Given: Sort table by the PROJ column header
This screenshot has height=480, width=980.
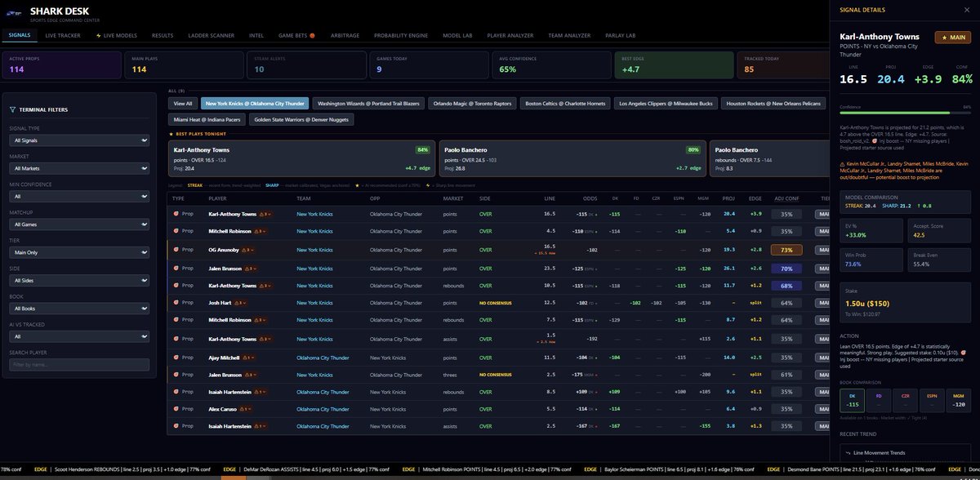Looking at the screenshot, I should (728, 198).
